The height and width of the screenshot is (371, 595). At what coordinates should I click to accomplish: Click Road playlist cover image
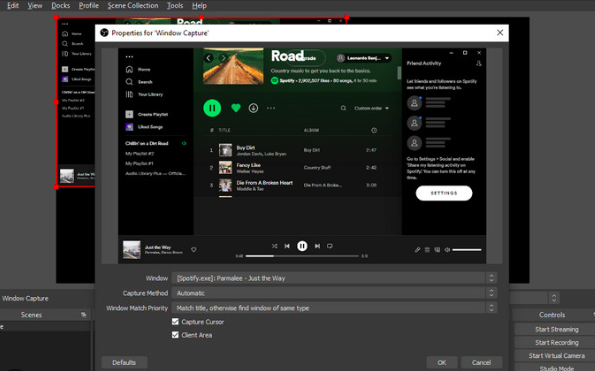click(x=233, y=66)
